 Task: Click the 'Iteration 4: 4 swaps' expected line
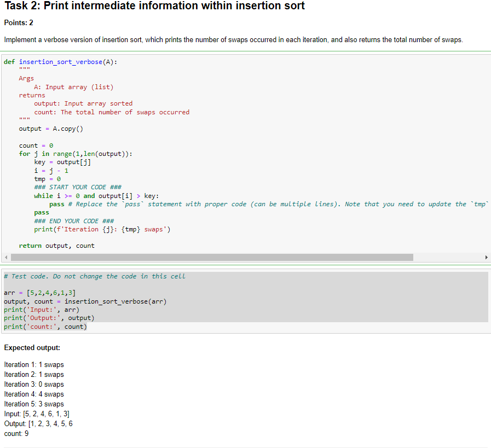(34, 394)
